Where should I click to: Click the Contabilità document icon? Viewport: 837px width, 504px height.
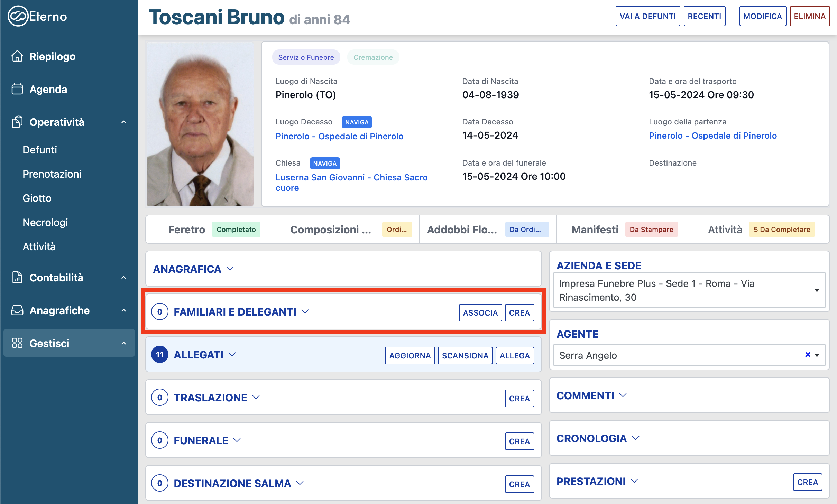[x=17, y=278]
